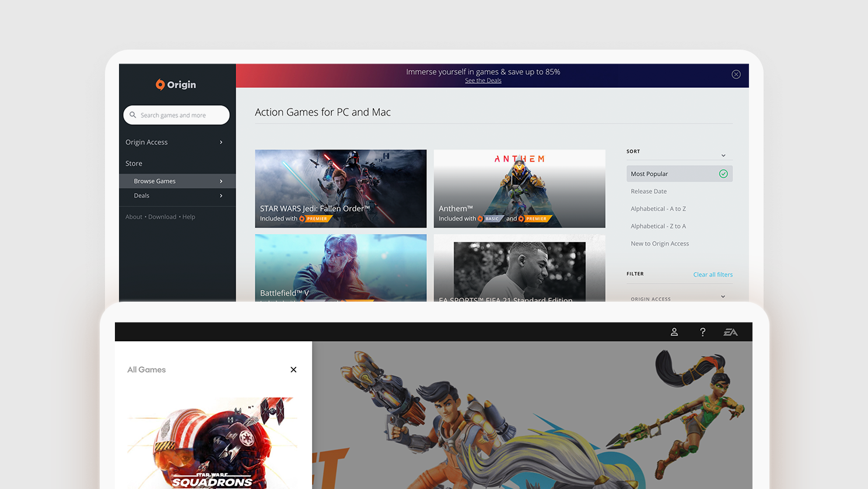Viewport: 868px width, 489px height.
Task: Dismiss the promo banner with X icon
Action: coord(736,74)
